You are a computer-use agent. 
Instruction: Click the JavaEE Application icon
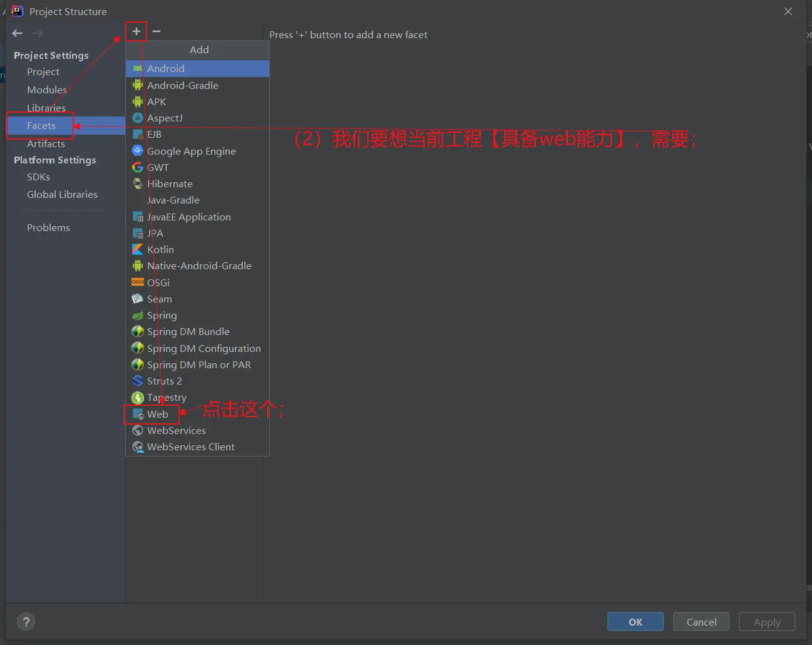[x=138, y=217]
